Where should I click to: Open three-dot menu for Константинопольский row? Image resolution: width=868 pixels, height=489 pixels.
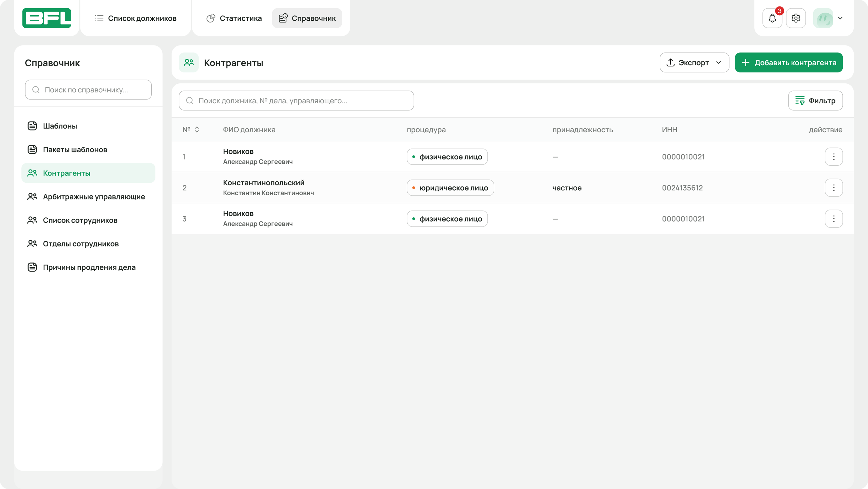click(x=834, y=188)
